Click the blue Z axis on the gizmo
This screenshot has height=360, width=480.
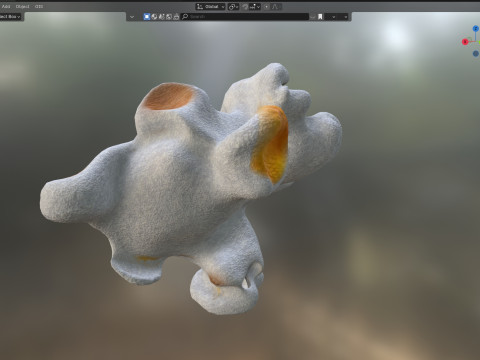click(476, 29)
